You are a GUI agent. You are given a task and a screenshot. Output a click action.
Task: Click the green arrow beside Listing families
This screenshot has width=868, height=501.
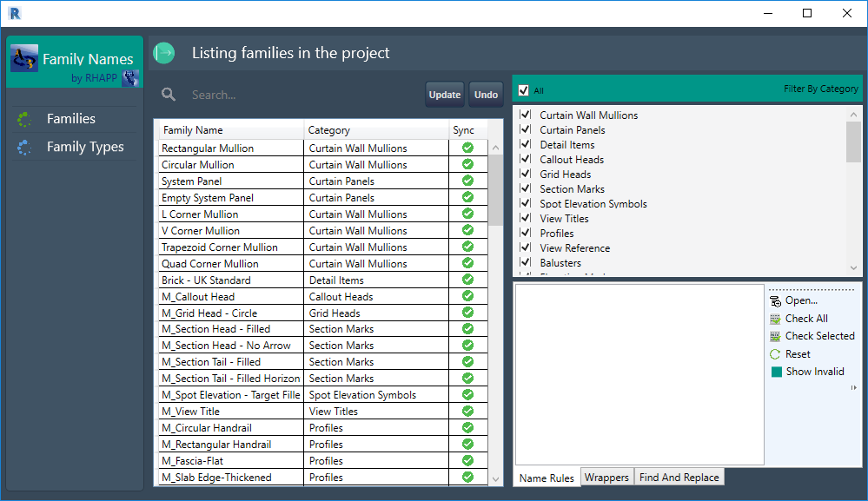pyautogui.click(x=163, y=52)
